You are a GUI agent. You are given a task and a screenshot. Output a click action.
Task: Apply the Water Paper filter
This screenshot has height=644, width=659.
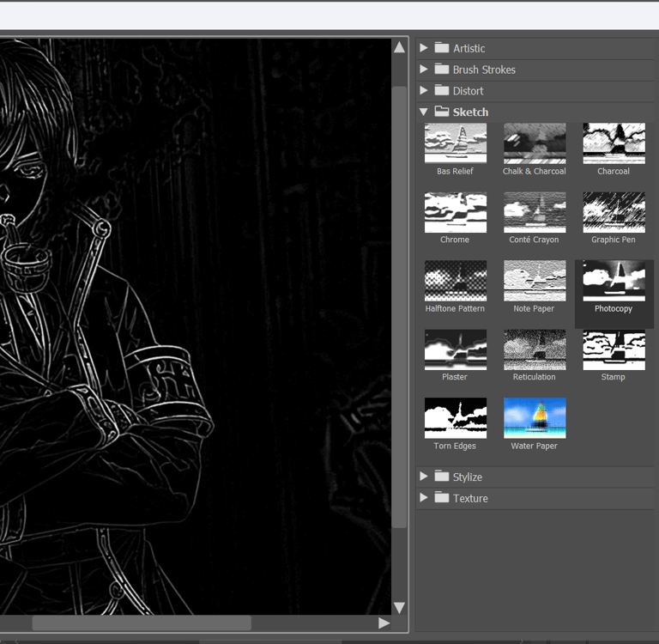[534, 418]
